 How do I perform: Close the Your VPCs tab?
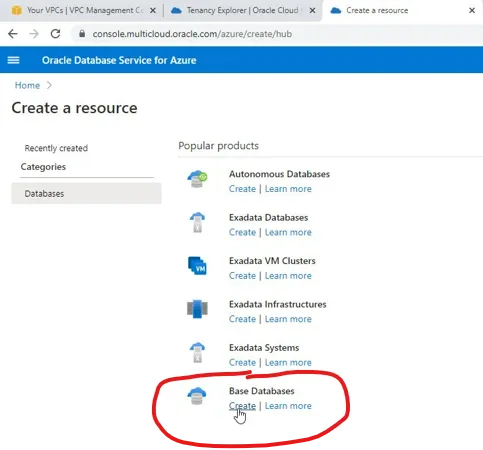coord(153,11)
